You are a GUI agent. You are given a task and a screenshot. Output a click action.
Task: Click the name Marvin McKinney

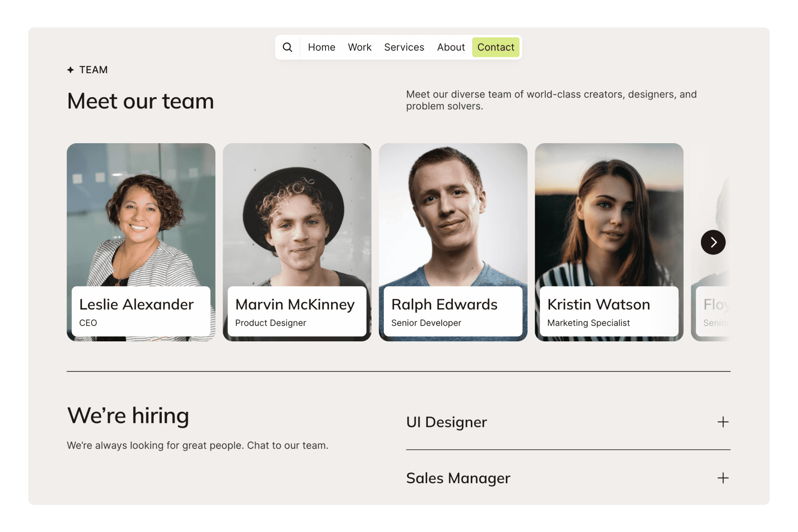(x=295, y=305)
